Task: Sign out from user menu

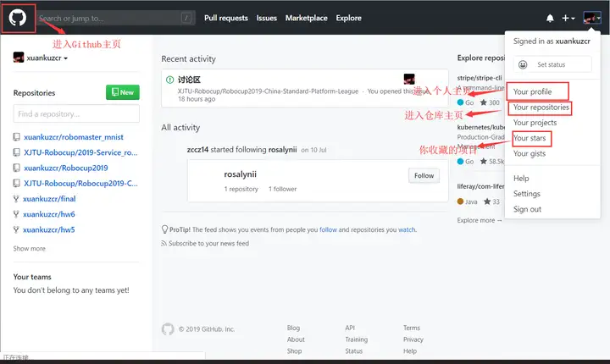Action: pyautogui.click(x=527, y=209)
